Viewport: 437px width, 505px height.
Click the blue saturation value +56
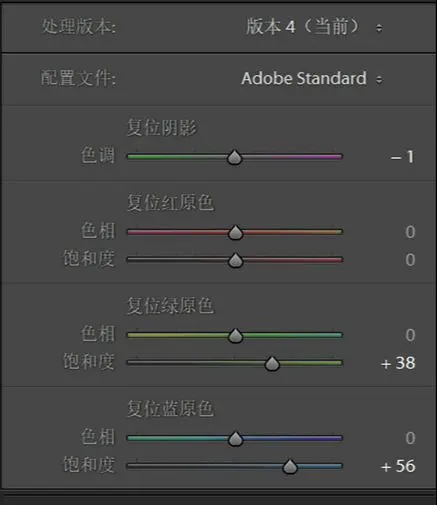click(x=398, y=466)
